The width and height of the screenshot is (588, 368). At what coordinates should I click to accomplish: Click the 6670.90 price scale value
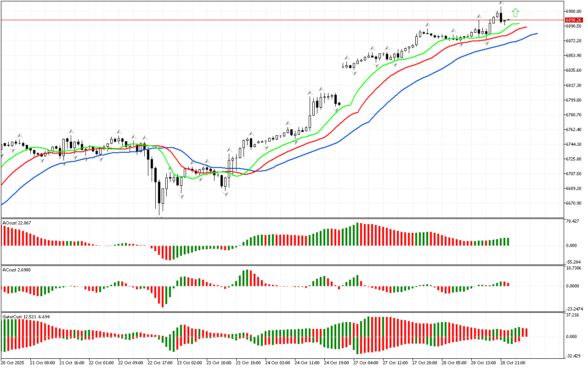click(x=573, y=203)
